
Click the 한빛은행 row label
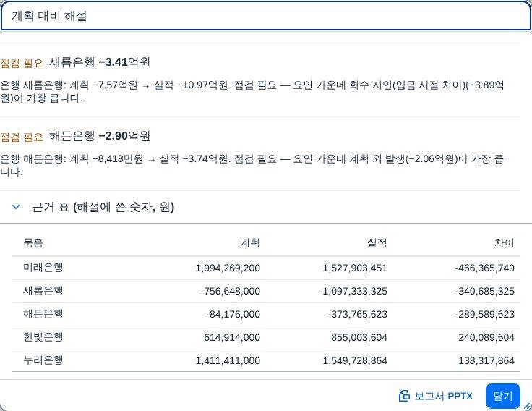pos(43,337)
